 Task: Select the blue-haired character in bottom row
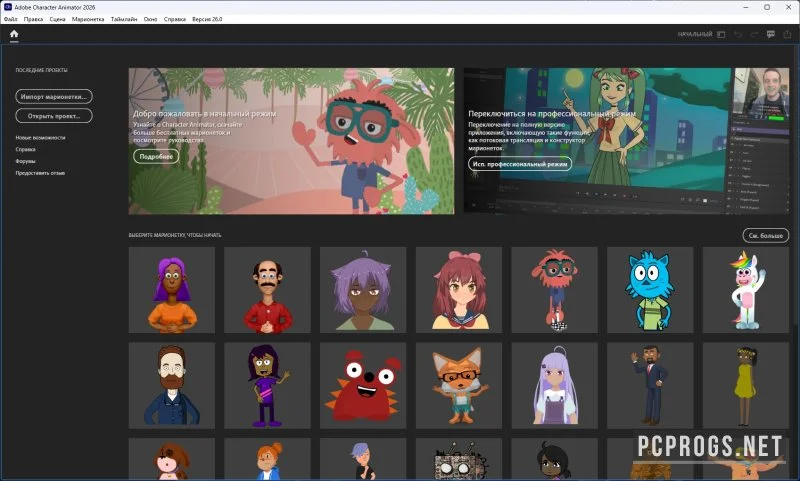[363, 459]
